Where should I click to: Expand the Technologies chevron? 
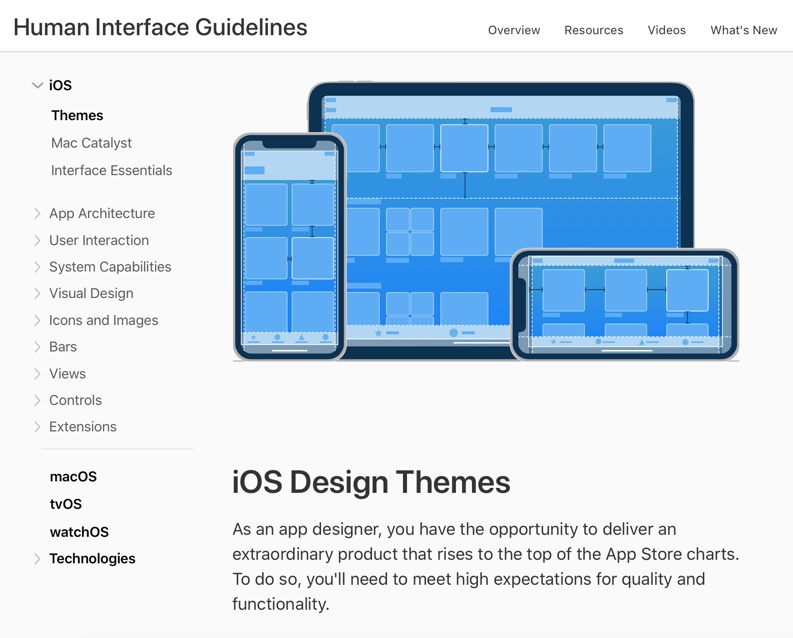tap(37, 559)
